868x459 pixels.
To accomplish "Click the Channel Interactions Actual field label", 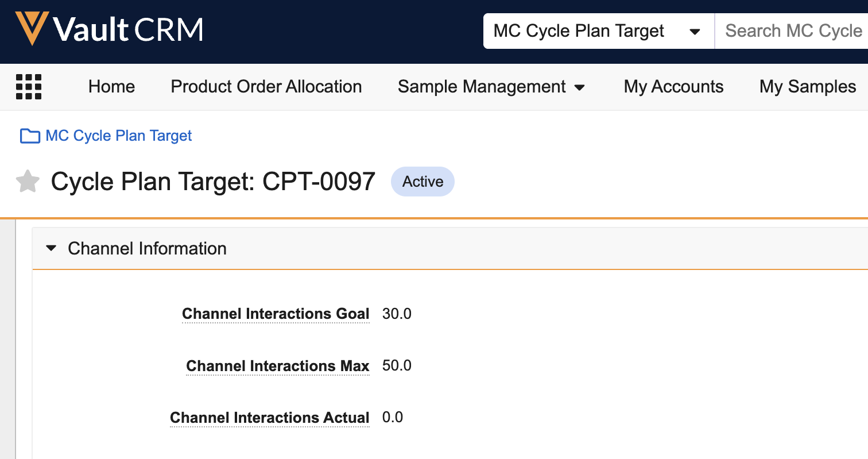I will (x=270, y=418).
